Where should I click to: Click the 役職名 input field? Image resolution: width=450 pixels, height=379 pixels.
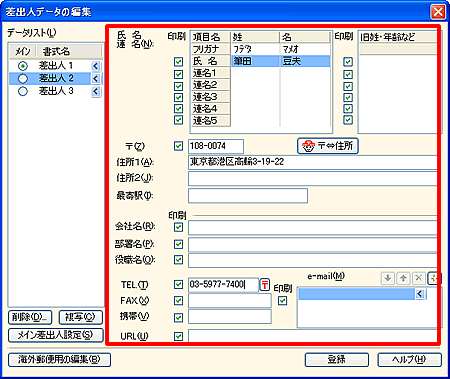(x=313, y=260)
